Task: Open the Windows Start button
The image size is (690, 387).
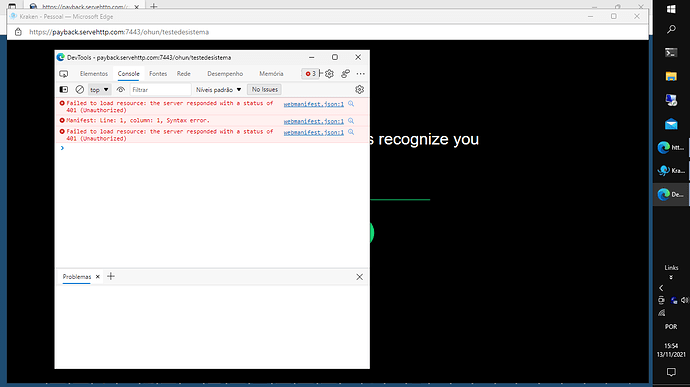Action: click(671, 9)
